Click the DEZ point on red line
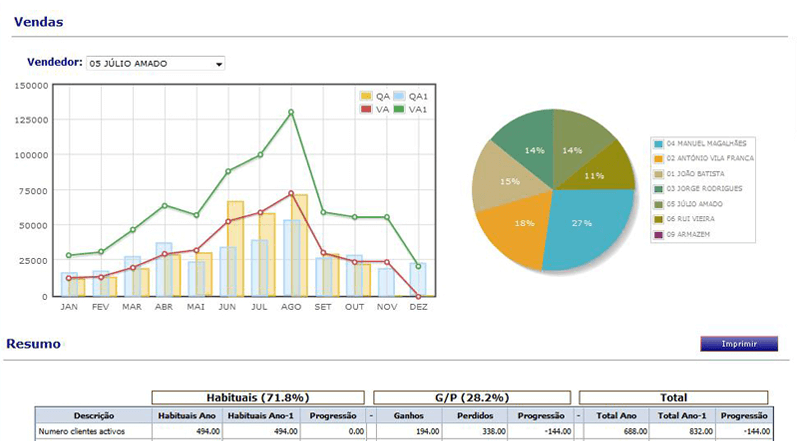This screenshot has width=800, height=441. tap(417, 296)
